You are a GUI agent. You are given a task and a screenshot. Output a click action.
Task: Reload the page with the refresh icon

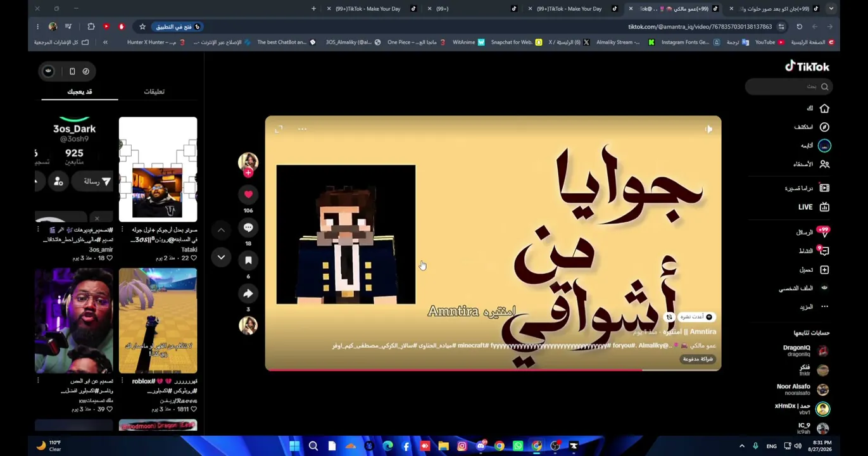tap(800, 27)
